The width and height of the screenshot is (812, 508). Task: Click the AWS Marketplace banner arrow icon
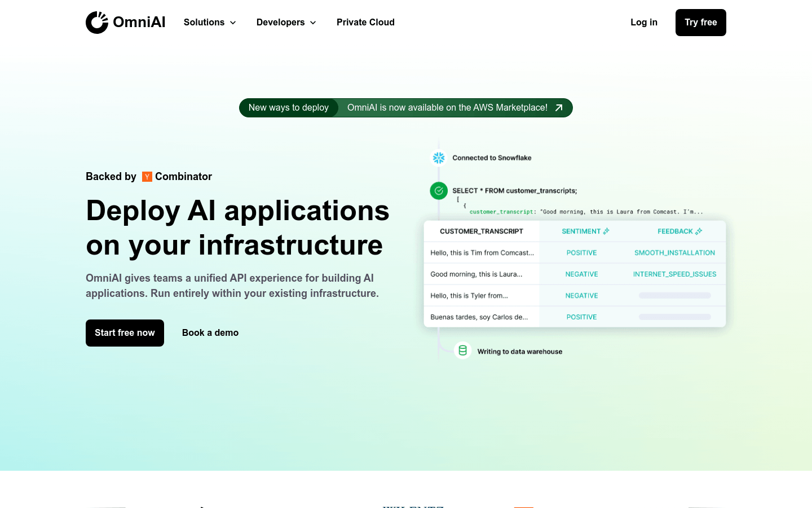559,108
